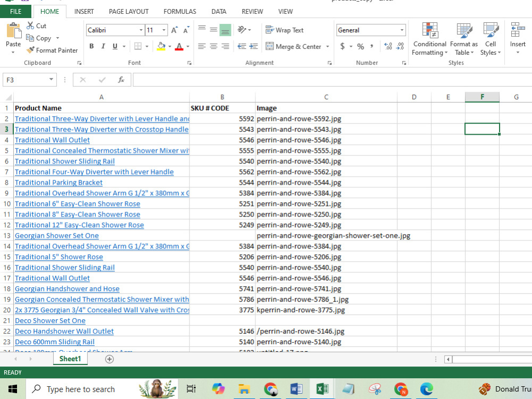Open Windows Start menu
This screenshot has height=399, width=532.
pos(13,389)
